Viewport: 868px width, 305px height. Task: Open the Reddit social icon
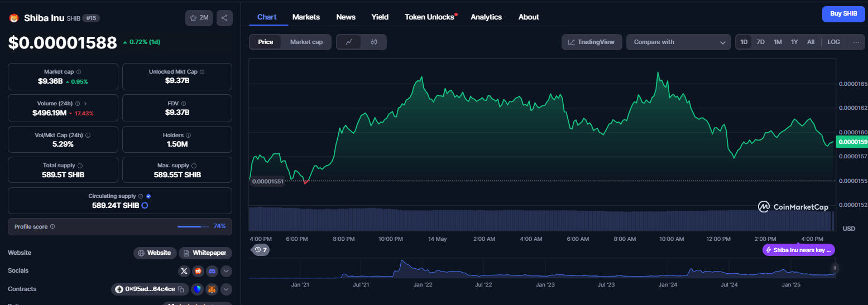click(198, 271)
